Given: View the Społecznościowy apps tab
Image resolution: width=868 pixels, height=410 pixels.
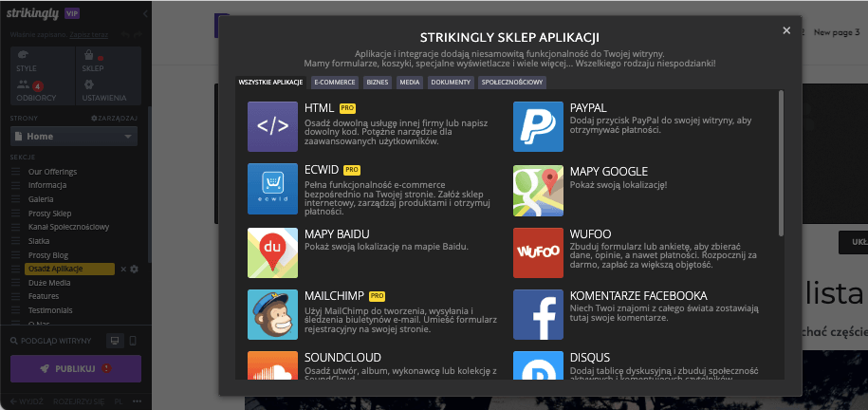Looking at the screenshot, I should pos(512,83).
